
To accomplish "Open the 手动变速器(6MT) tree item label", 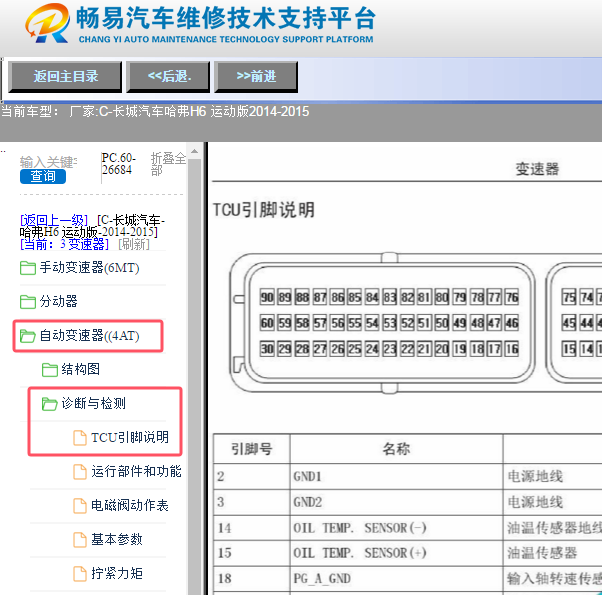I will pos(89,268).
